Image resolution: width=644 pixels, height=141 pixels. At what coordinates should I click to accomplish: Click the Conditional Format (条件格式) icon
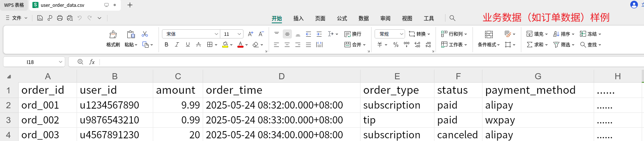point(489,35)
